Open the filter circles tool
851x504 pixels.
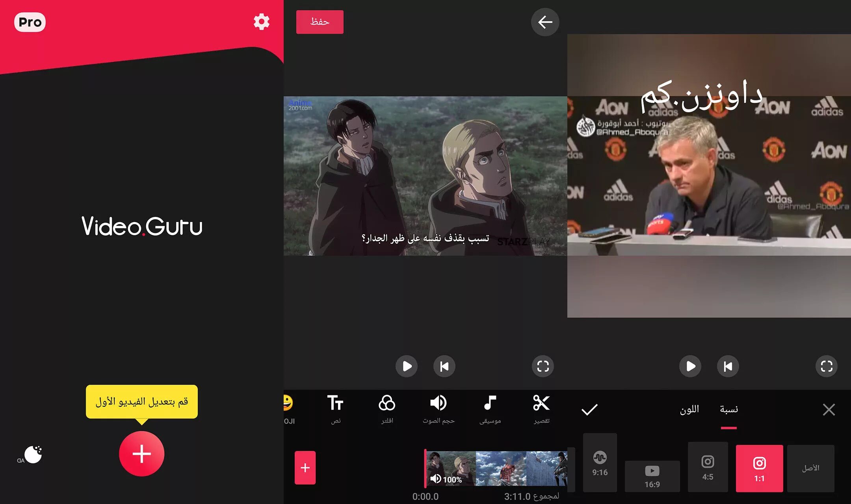click(x=387, y=409)
